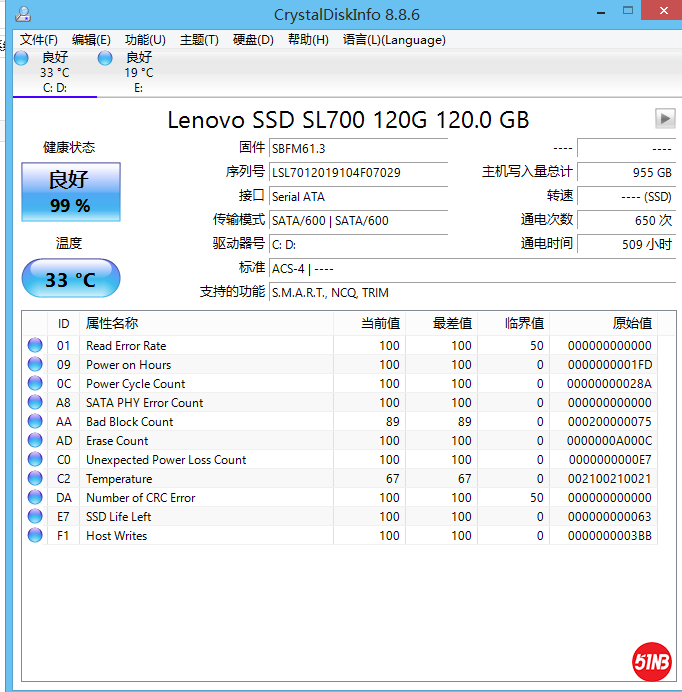Click the next disk arrow button
This screenshot has width=682, height=692.
coord(665,118)
